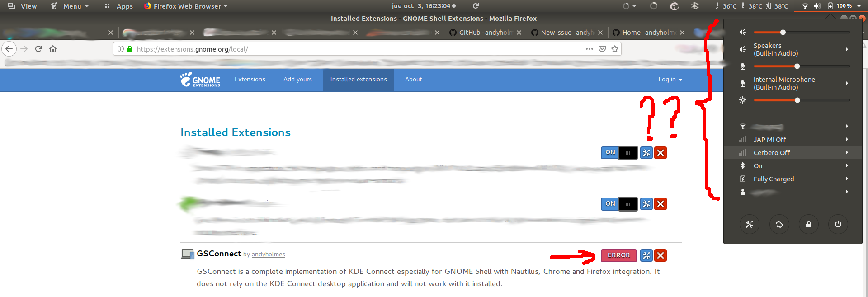The width and height of the screenshot is (868, 297).
Task: Reload the current Firefox page
Action: coord(38,49)
